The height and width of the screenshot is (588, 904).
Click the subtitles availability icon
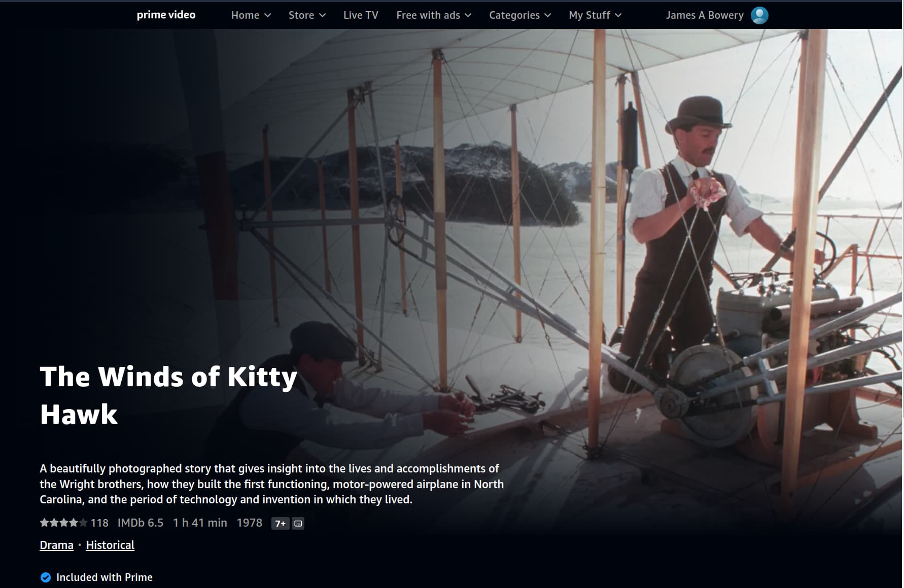click(x=298, y=523)
